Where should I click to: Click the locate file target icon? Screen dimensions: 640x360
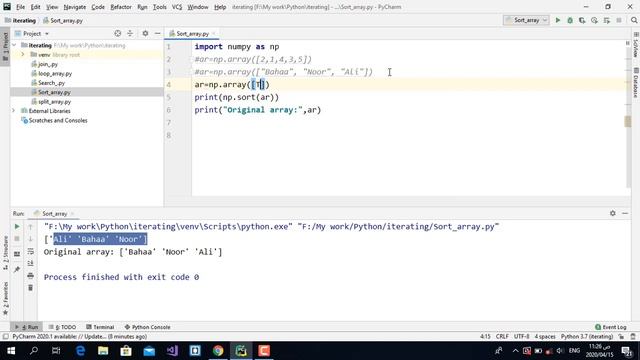click(x=118, y=33)
